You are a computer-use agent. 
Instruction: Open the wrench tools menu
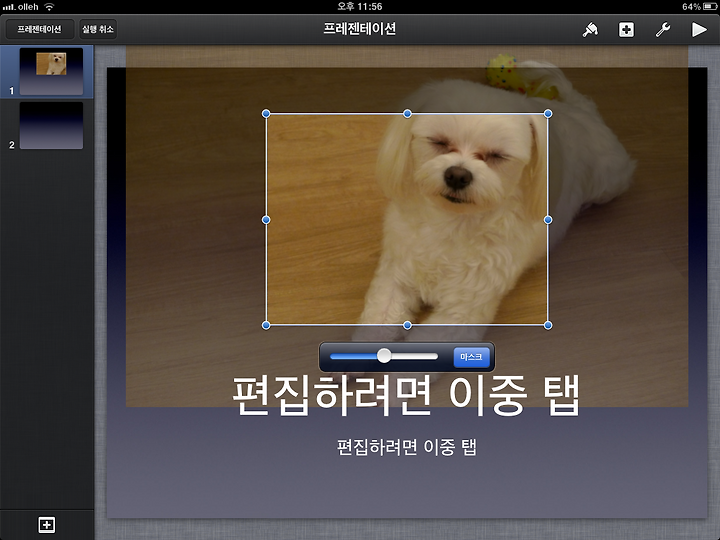click(663, 30)
